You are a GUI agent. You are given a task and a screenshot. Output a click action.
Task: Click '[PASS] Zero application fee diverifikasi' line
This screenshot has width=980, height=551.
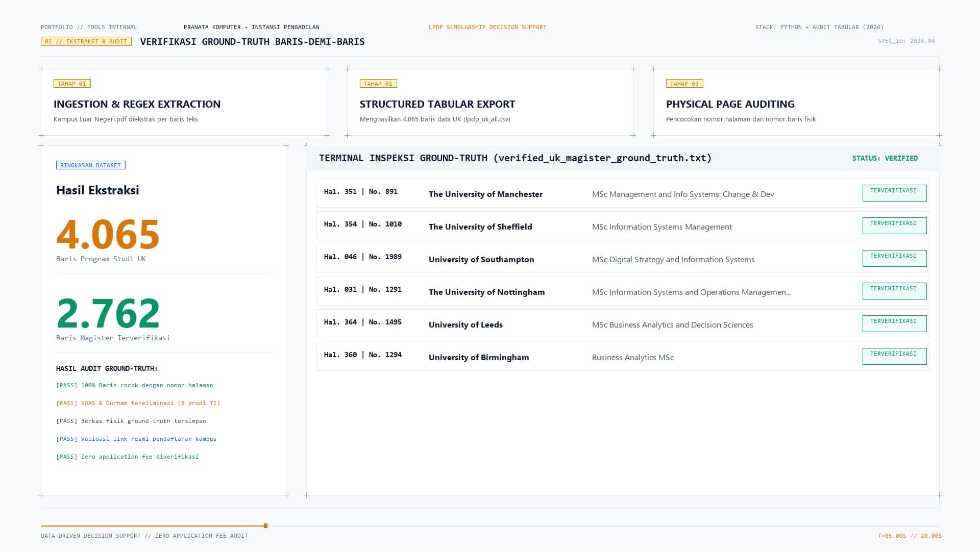pyautogui.click(x=128, y=457)
